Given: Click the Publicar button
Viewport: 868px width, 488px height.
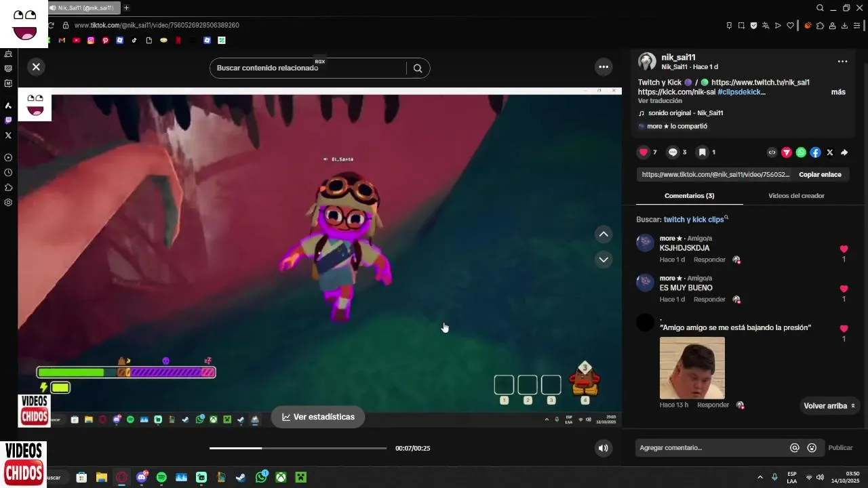Looking at the screenshot, I should 840,448.
